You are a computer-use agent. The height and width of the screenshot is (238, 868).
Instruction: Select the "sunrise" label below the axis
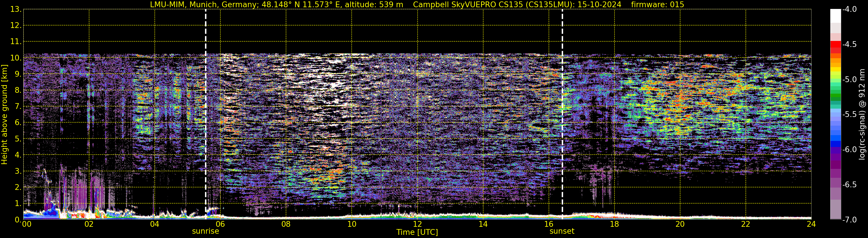pos(206,231)
